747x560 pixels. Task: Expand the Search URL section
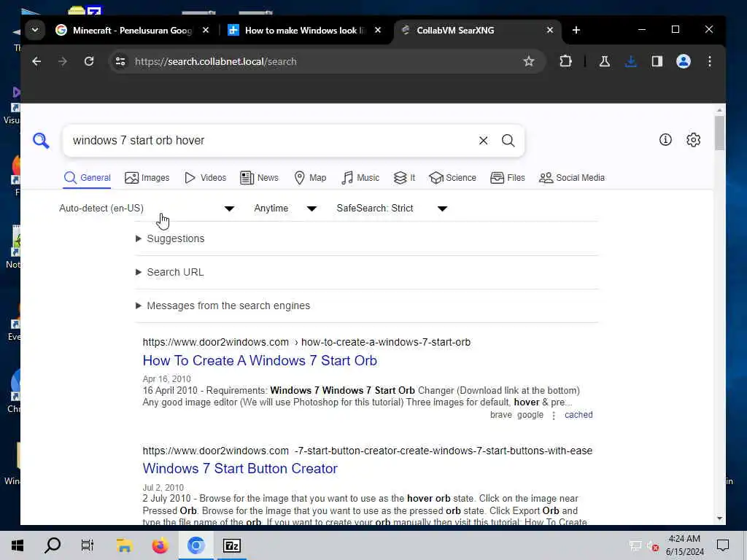click(169, 272)
